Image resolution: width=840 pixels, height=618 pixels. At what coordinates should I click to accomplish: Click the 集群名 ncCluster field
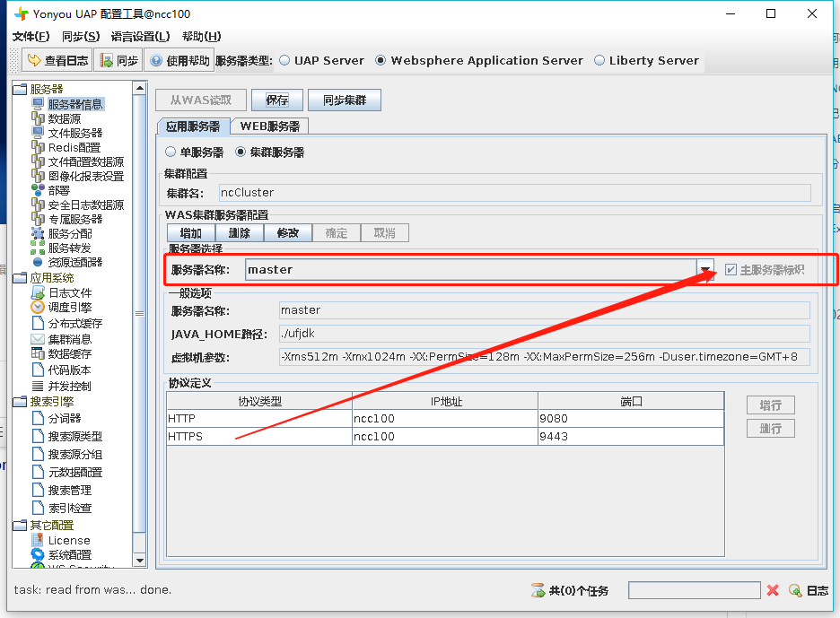[x=515, y=193]
